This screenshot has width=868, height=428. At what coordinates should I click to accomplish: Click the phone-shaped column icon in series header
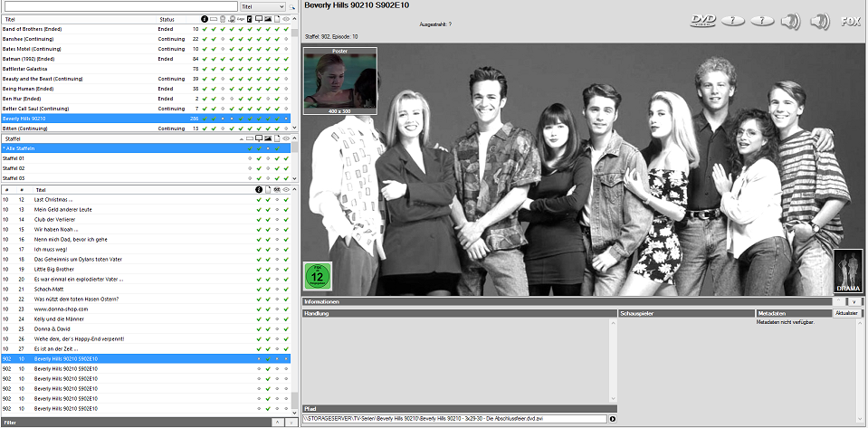249,19
